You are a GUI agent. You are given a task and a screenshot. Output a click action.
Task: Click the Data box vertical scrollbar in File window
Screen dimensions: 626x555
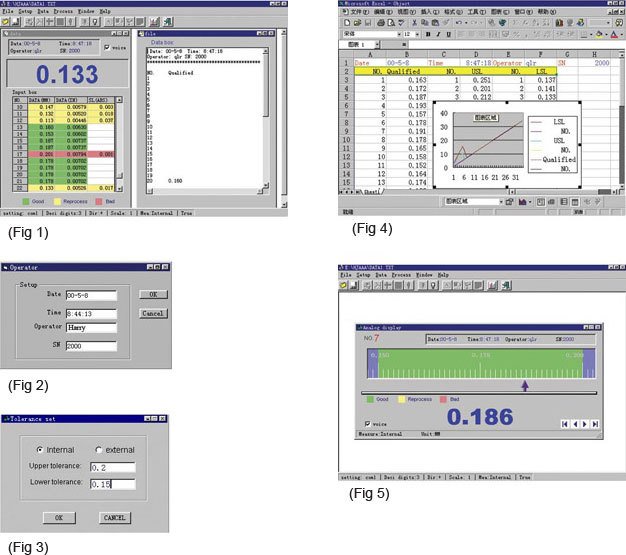point(266,118)
